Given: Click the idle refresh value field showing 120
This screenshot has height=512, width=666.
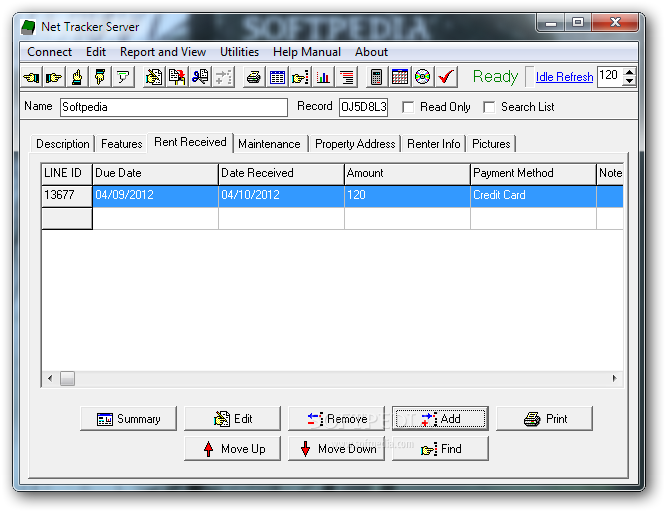Looking at the screenshot, I should (x=610, y=77).
